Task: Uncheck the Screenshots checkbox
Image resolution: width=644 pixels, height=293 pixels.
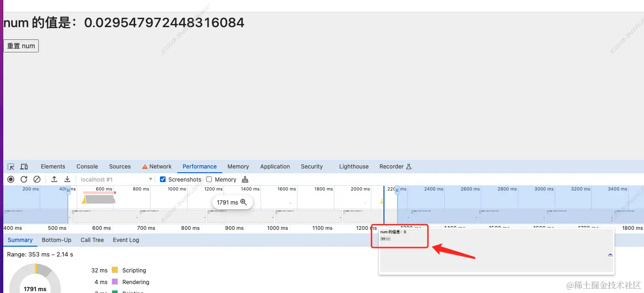Action: click(163, 179)
